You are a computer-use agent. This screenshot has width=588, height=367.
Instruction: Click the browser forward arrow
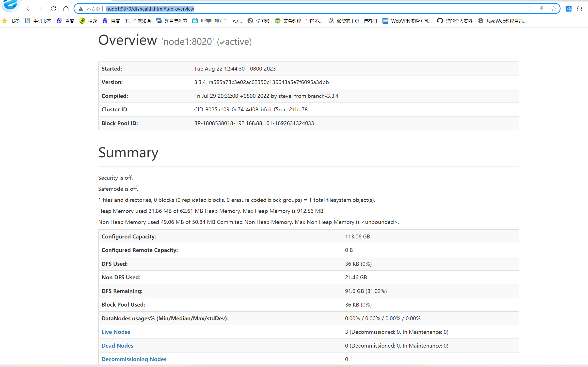pyautogui.click(x=41, y=9)
